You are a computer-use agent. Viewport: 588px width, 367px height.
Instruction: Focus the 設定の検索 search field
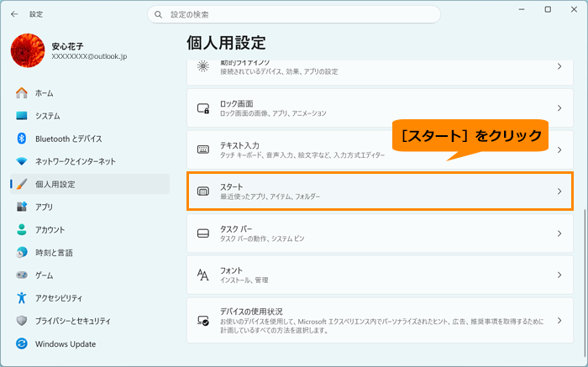(294, 14)
